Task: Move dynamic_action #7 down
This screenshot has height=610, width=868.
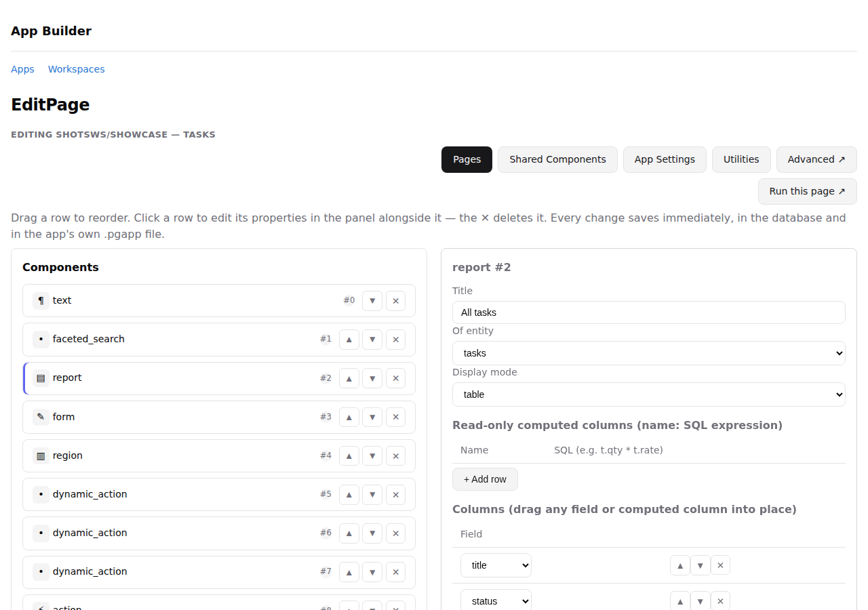Action: click(x=372, y=571)
